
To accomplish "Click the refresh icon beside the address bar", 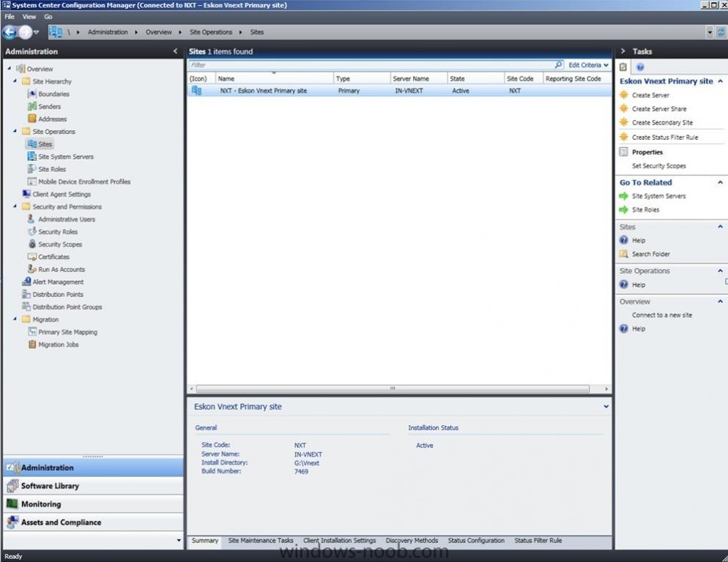I will point(721,32).
